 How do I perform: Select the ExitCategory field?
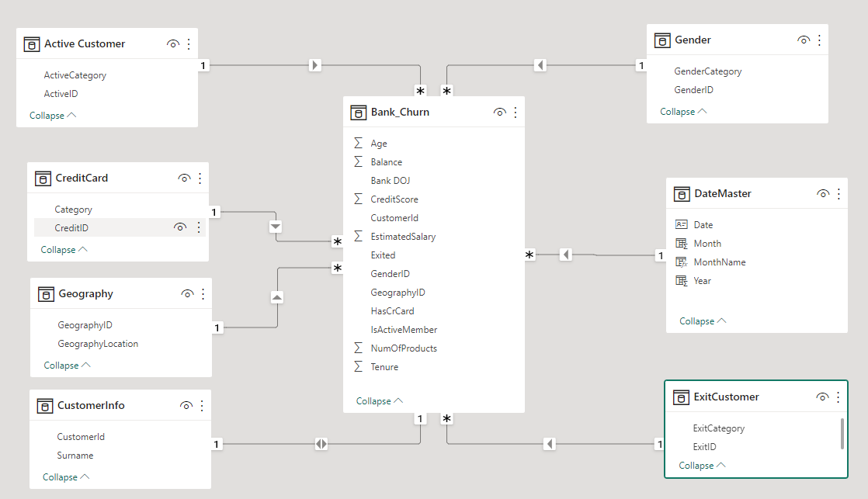coord(718,428)
